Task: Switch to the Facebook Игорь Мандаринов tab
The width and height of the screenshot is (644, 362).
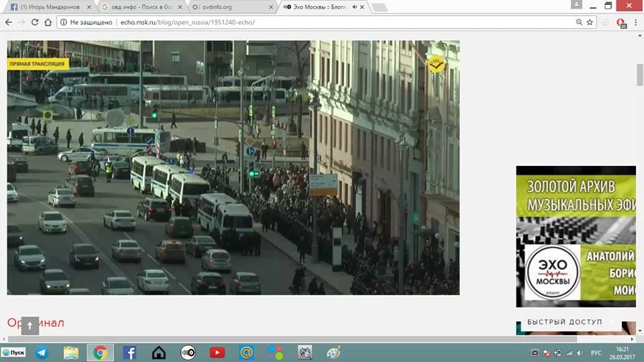Action: click(x=49, y=7)
